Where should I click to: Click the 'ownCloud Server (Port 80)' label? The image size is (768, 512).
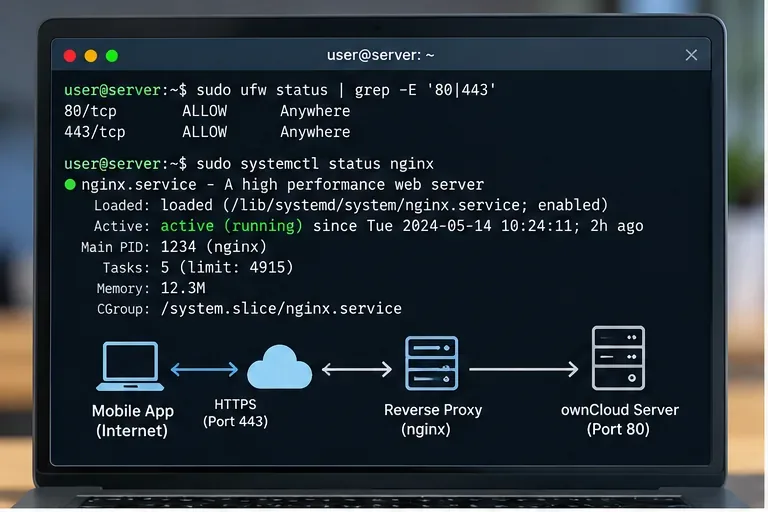[620, 420]
